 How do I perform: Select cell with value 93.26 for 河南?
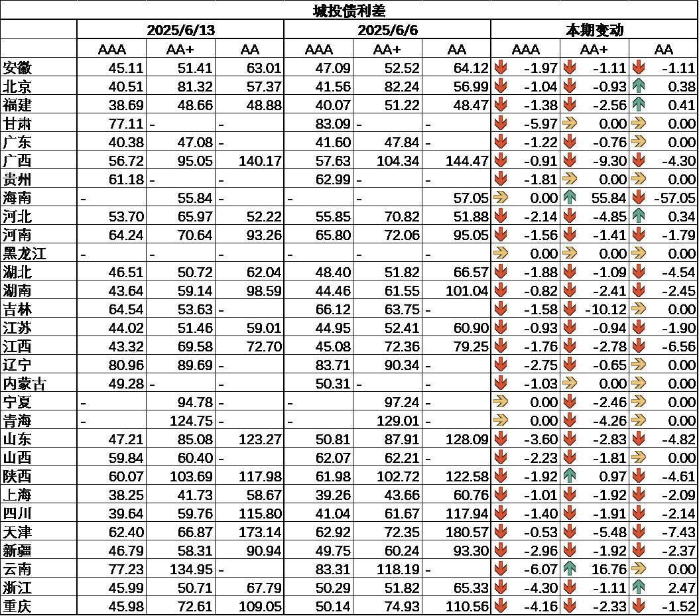tap(249, 235)
